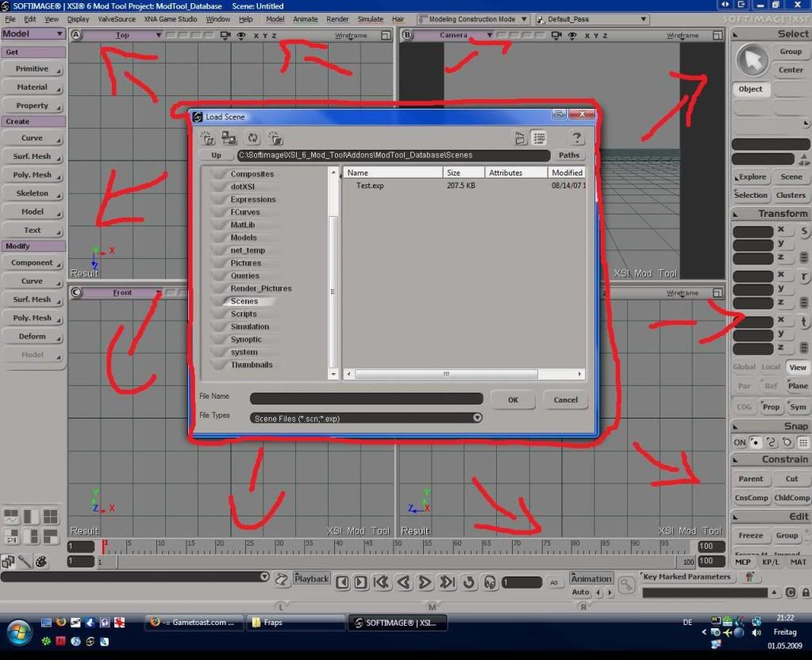
Task: Open the Animate menu
Action: (305, 19)
